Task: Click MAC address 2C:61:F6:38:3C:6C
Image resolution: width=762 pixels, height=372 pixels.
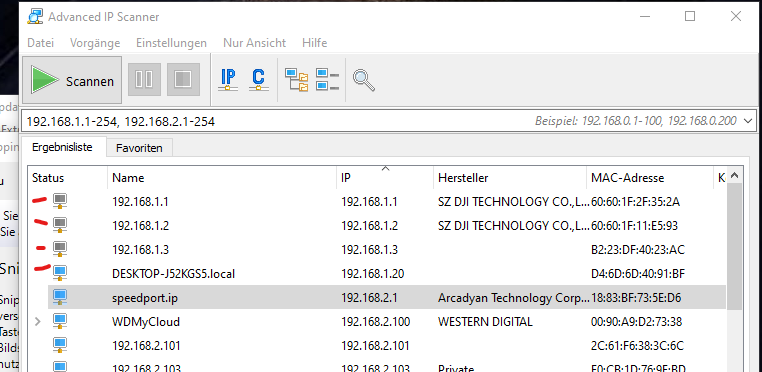Action: point(637,346)
